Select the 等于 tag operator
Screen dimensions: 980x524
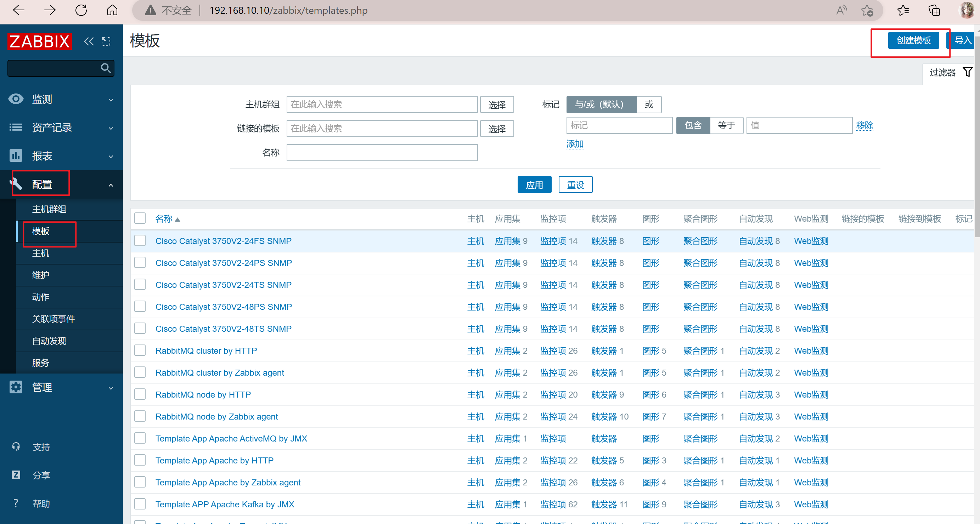tap(726, 125)
